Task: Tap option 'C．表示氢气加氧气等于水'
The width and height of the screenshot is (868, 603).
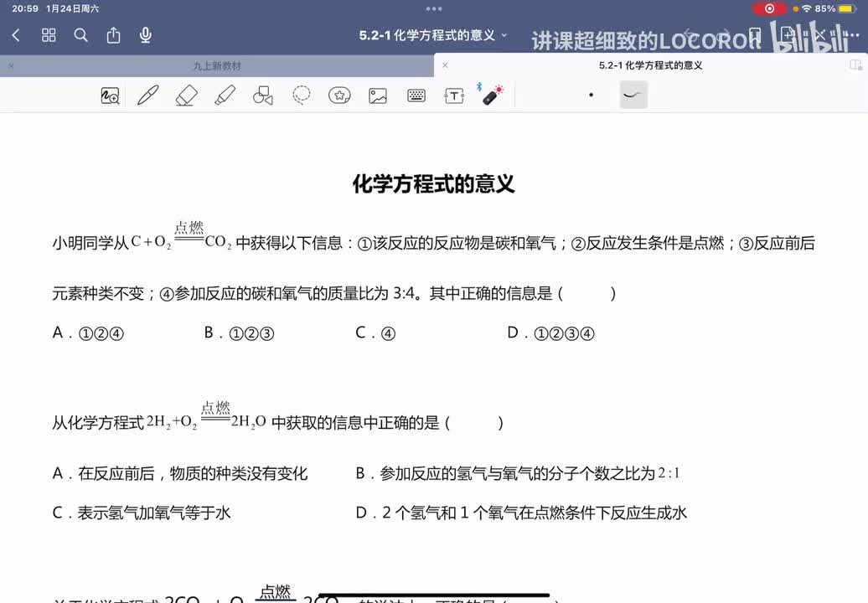Action: (x=141, y=513)
